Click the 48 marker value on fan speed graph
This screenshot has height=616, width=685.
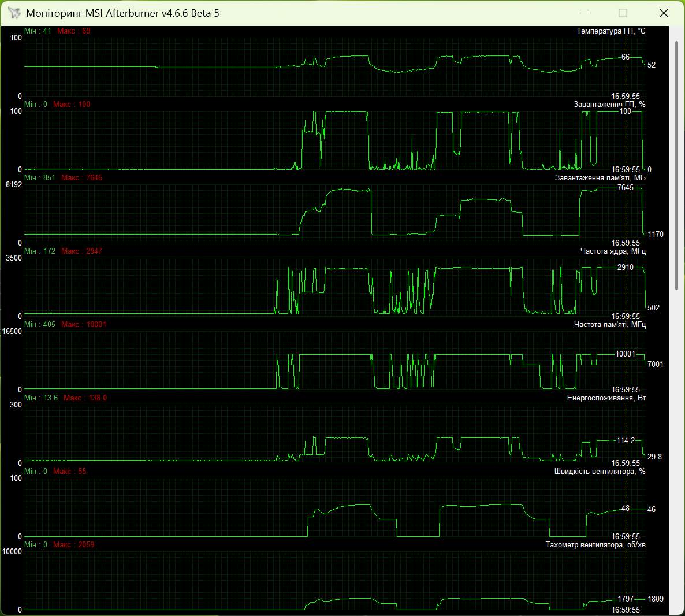626,509
